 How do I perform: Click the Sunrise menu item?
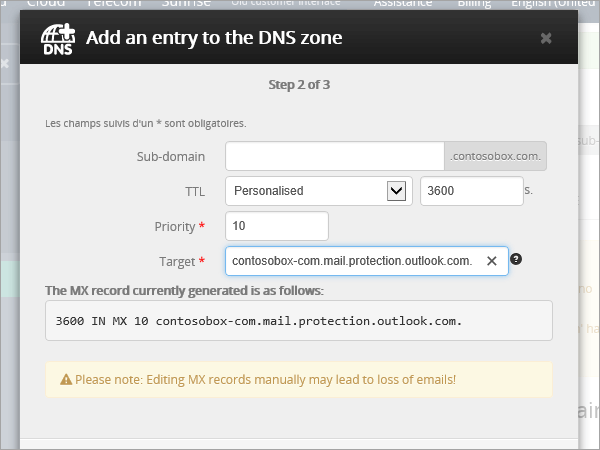tap(183, 4)
